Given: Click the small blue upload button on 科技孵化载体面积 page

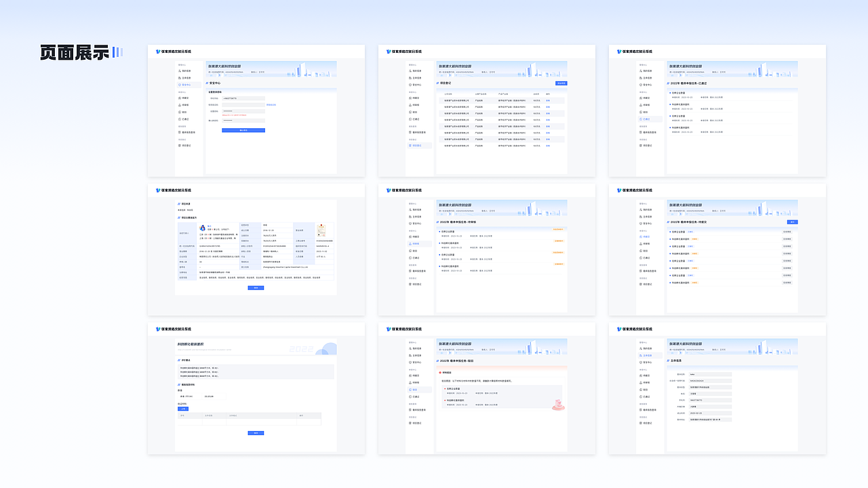Looking at the screenshot, I should [x=183, y=409].
